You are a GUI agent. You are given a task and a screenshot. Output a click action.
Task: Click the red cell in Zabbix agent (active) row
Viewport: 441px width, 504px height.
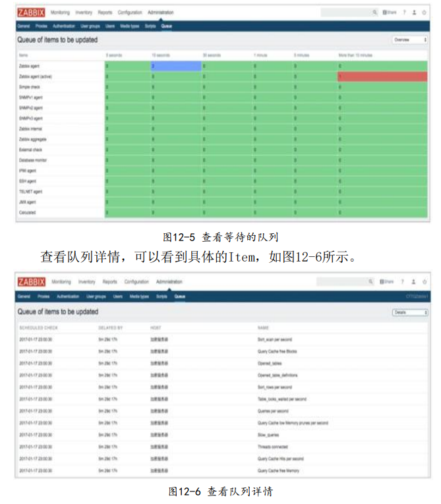(382, 76)
